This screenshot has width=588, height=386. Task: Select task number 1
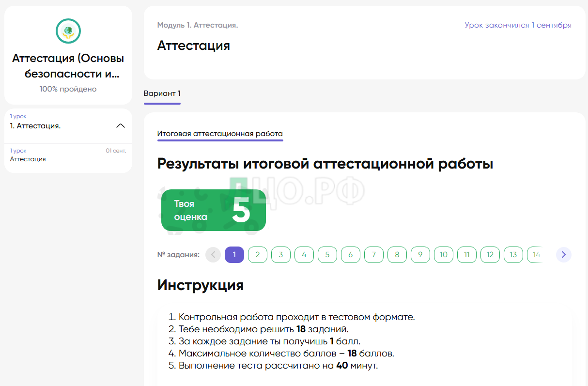(234, 255)
